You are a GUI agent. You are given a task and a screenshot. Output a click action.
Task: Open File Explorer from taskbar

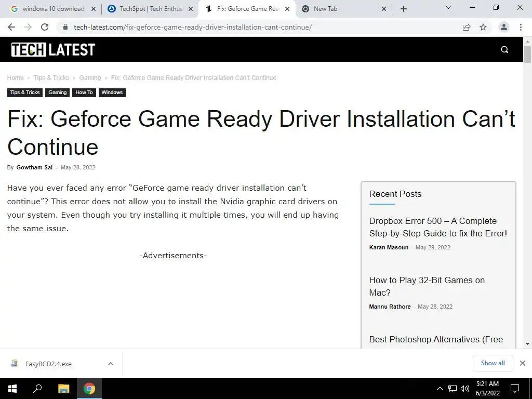coord(63,389)
